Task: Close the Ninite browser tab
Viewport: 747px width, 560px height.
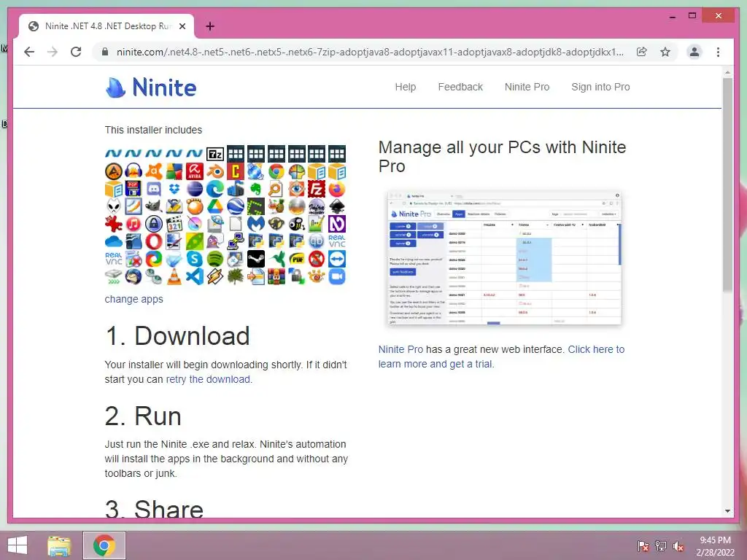Action: pyautogui.click(x=182, y=26)
